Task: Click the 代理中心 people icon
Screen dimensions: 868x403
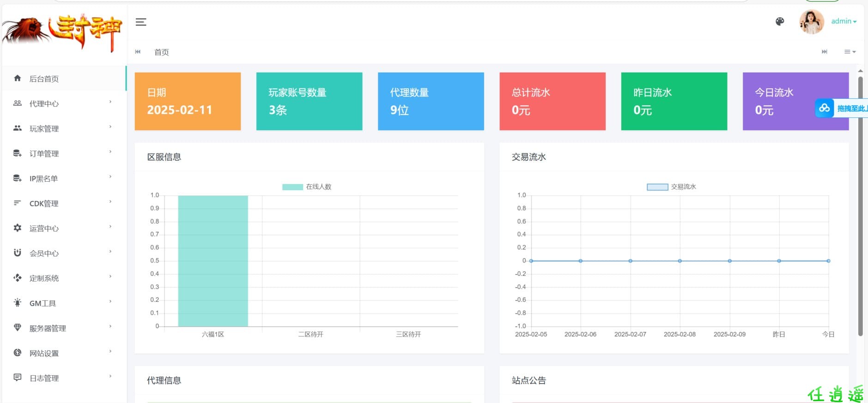Action: 18,103
